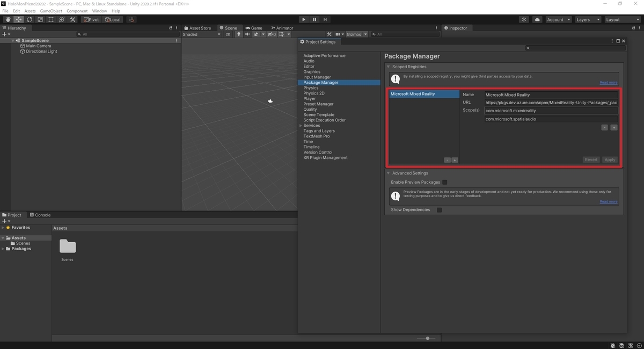
Task: Open the File menu
Action: coord(5,11)
